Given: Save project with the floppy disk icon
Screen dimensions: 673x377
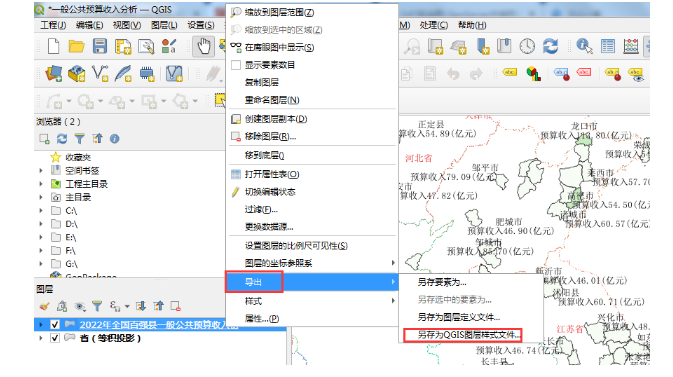Looking at the screenshot, I should 100,46.
